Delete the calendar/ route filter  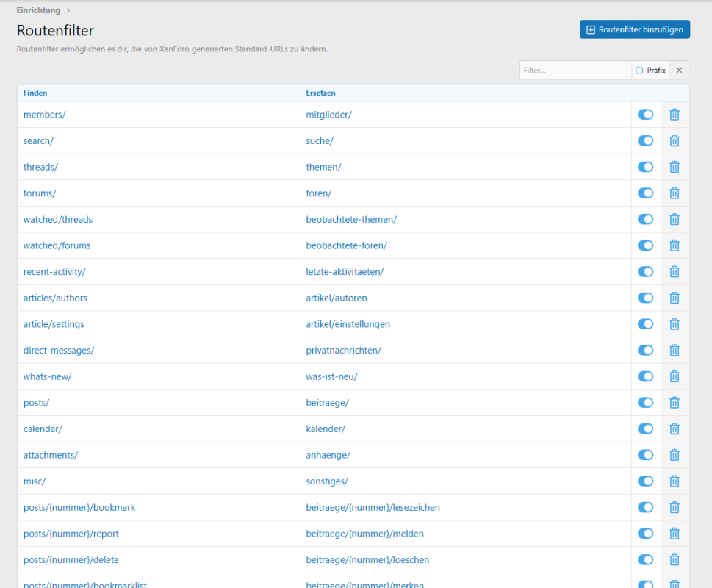tap(675, 429)
